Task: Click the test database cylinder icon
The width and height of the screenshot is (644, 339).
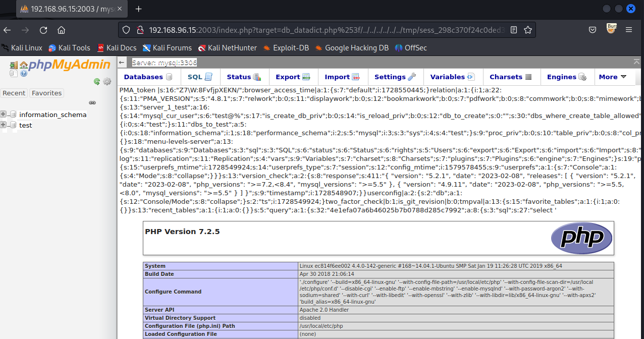Action: [x=13, y=125]
